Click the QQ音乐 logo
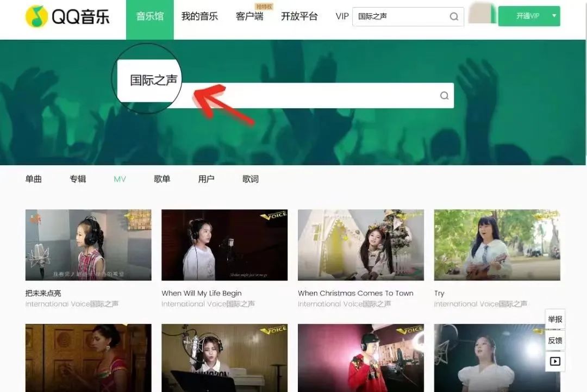This screenshot has width=587, height=392. [x=67, y=16]
